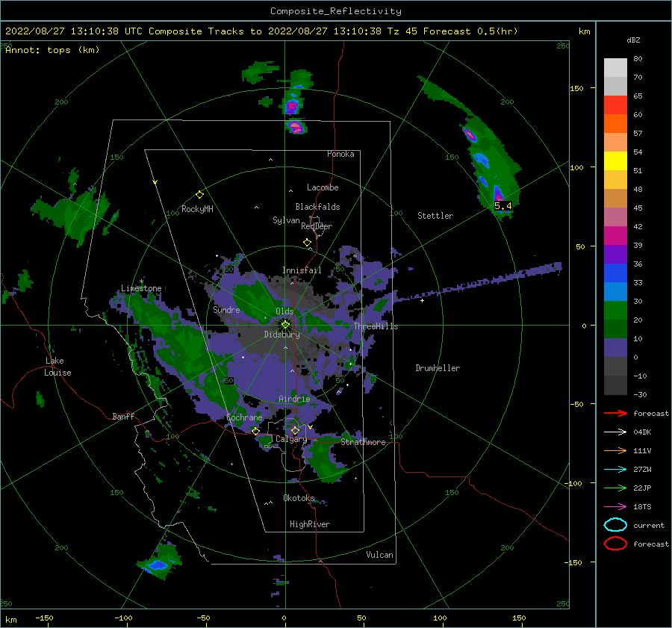Pick the yellow 54 dBZ swatch

615,161
